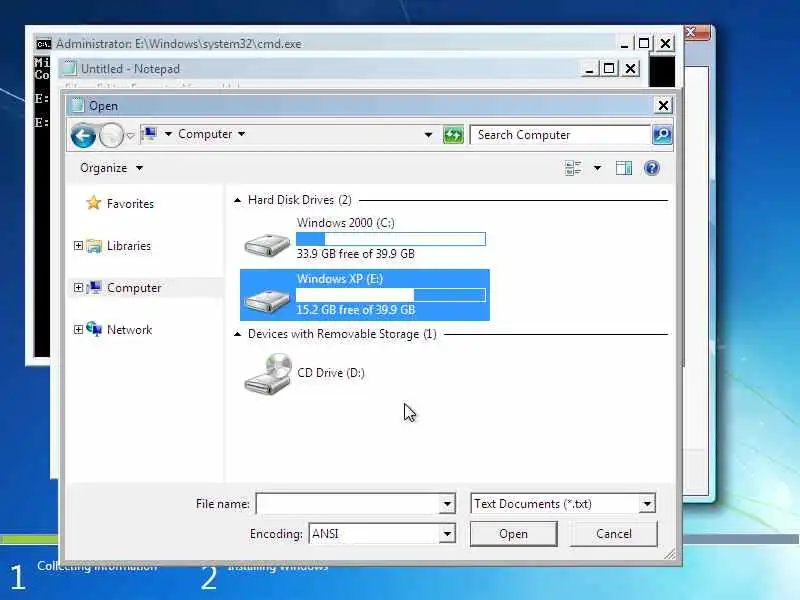The image size is (800, 600).
Task: Select the Windows 2000 (C:) drive icon
Action: click(x=267, y=244)
